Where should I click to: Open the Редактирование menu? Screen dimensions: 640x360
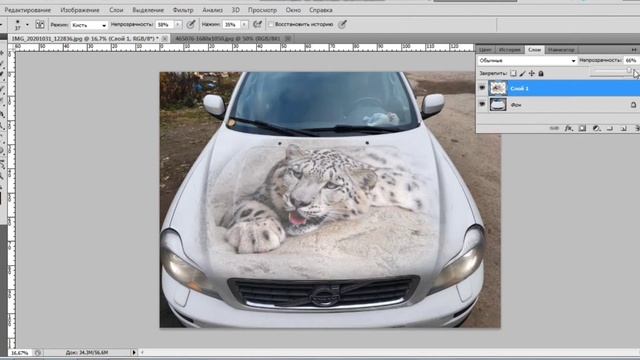coord(27,10)
